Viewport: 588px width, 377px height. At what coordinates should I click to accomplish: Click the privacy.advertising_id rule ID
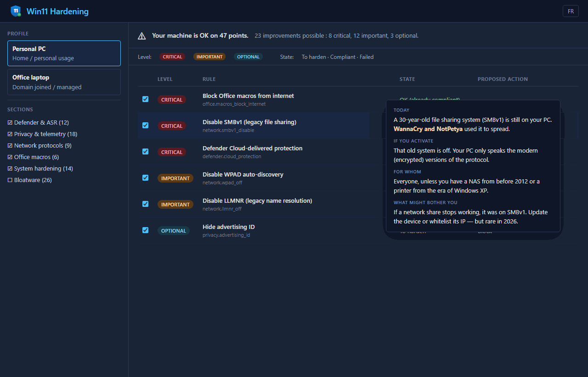click(226, 235)
